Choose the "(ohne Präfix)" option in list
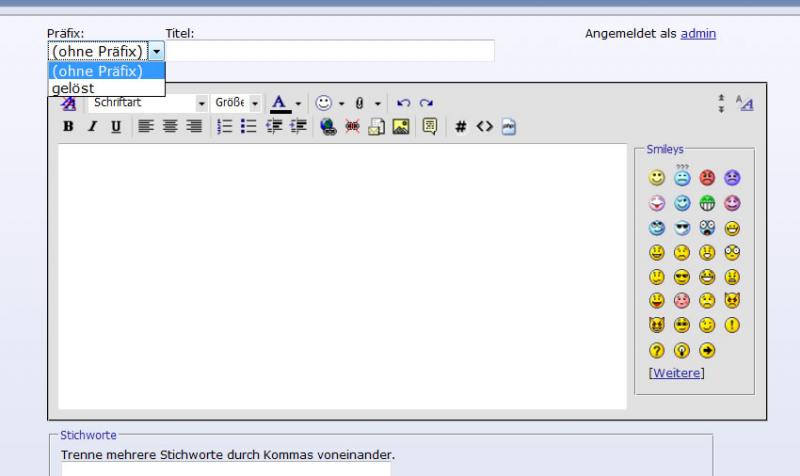 click(x=97, y=71)
